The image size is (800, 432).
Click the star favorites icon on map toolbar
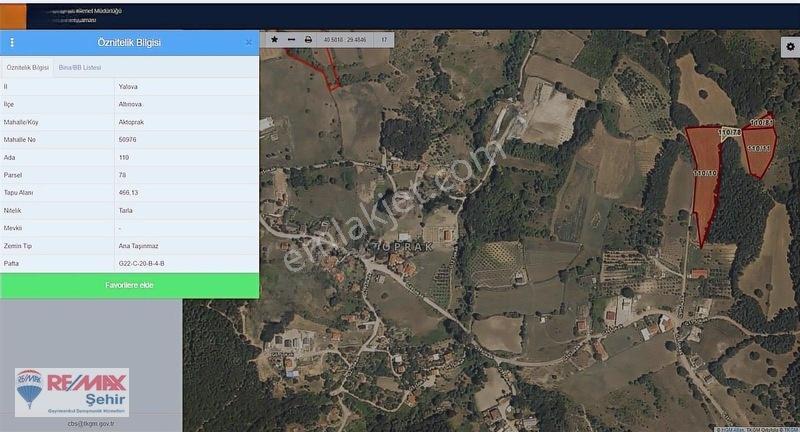274,39
